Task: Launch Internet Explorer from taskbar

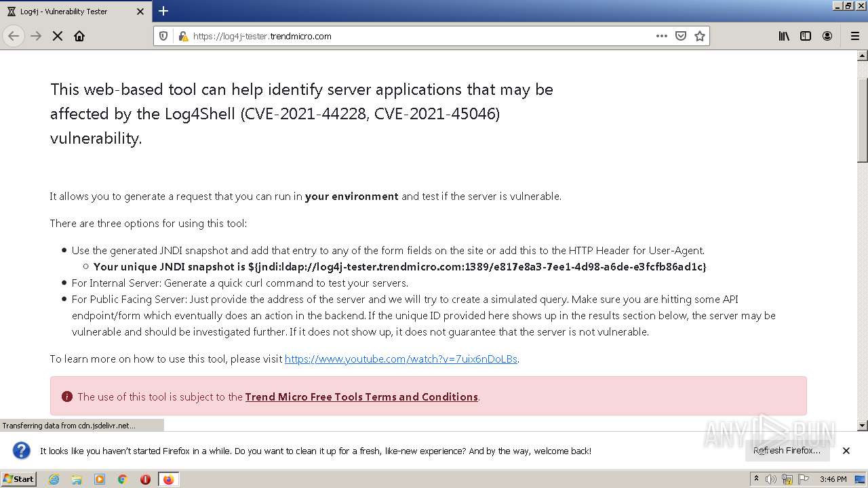Action: point(54,479)
